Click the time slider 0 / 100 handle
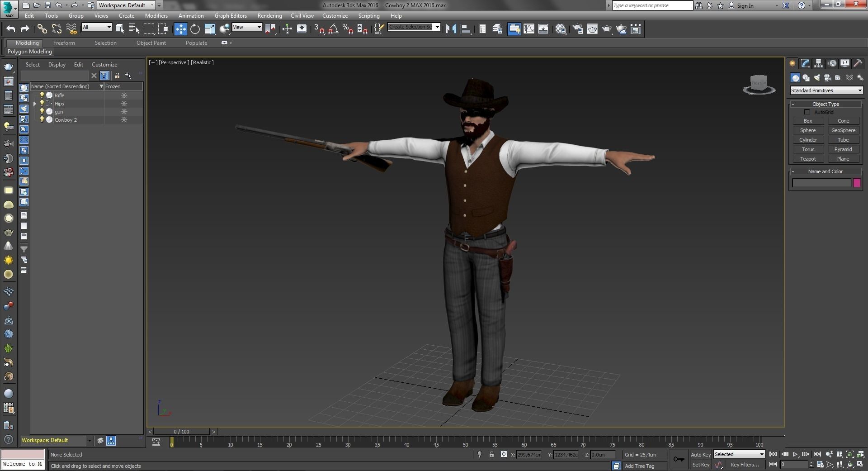 click(x=182, y=432)
